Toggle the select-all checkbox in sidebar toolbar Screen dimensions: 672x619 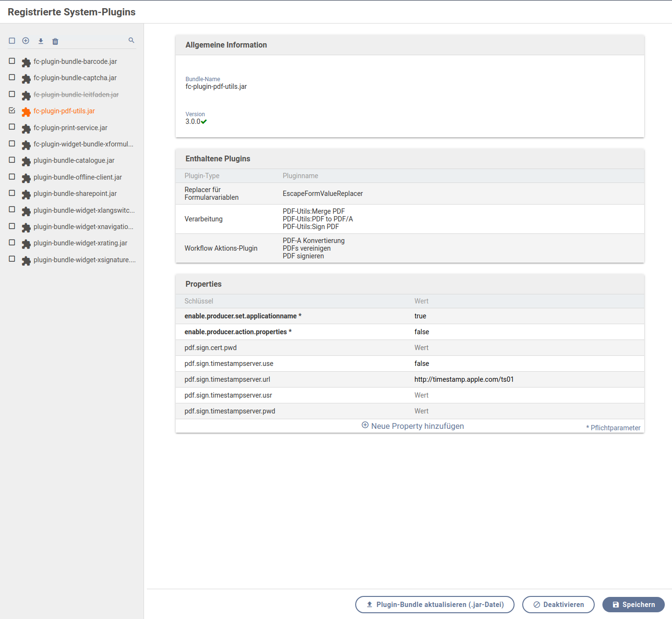click(12, 41)
